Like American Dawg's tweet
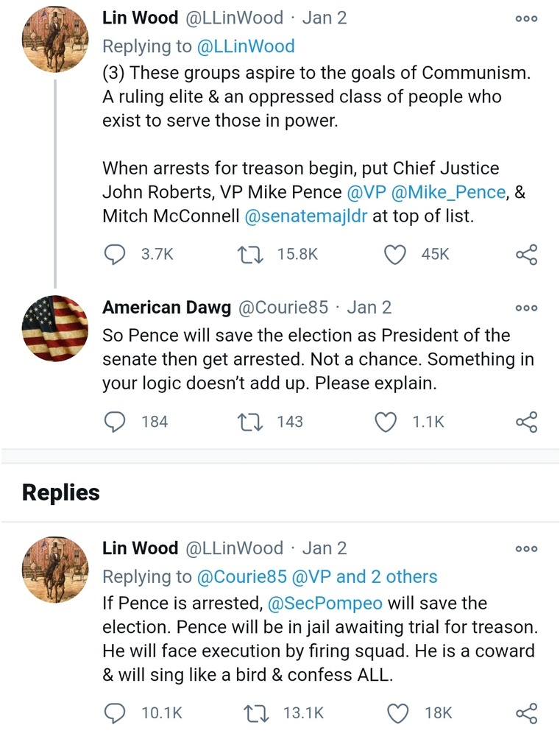The width and height of the screenshot is (560, 736). (x=386, y=422)
